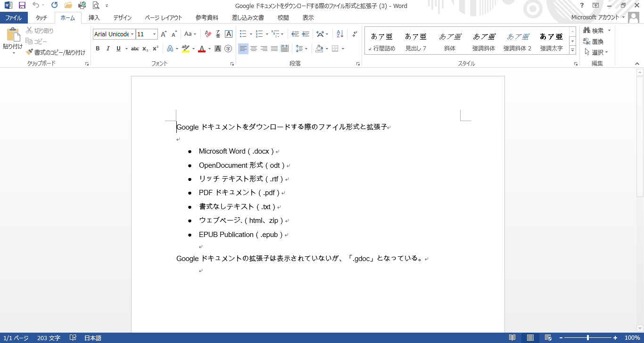The width and height of the screenshot is (644, 343).
Task: Apply the 強調太字 style
Action: [552, 41]
